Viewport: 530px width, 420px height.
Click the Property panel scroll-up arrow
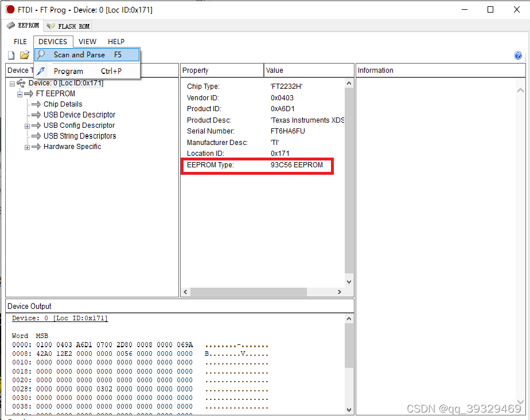tap(349, 83)
